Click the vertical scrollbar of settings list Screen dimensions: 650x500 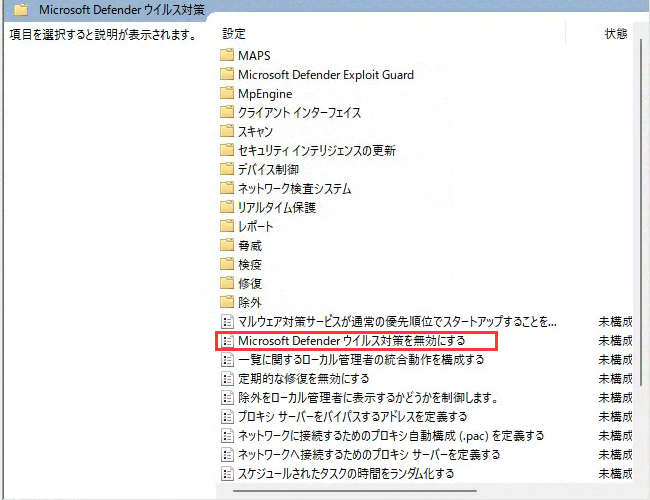641,212
